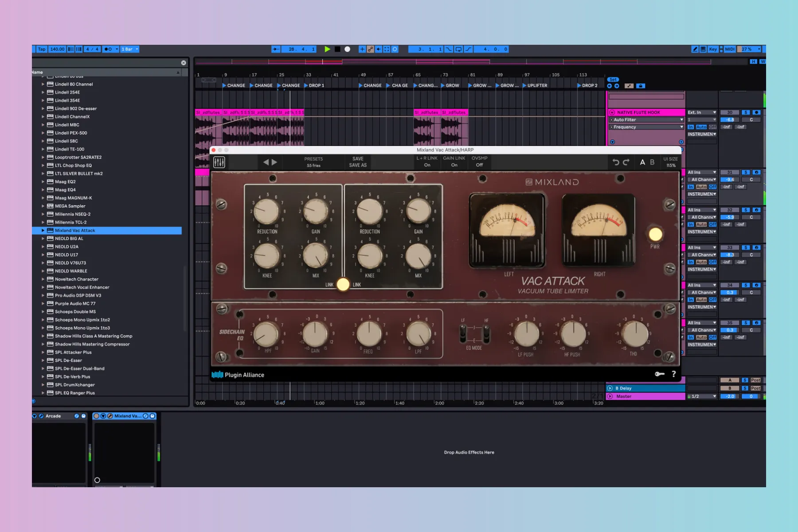
Task: Click the MIDI map mode button
Action: tap(730, 49)
